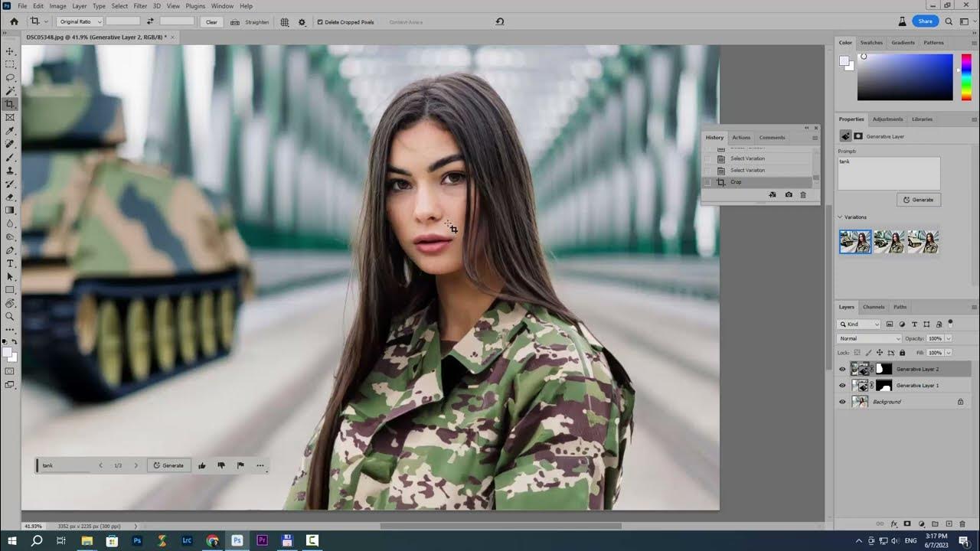The height and width of the screenshot is (551, 980).
Task: Click Generate in contextual task bar
Action: pyautogui.click(x=168, y=465)
